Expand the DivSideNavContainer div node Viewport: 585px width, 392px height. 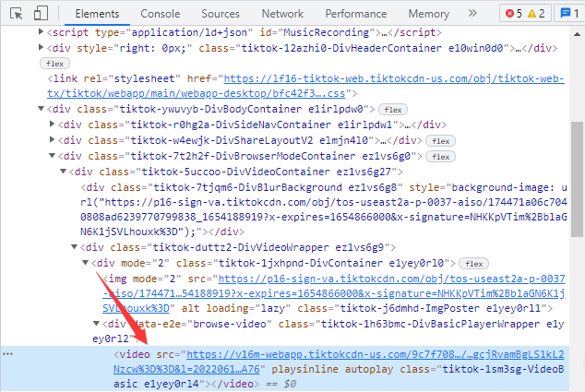click(x=52, y=125)
